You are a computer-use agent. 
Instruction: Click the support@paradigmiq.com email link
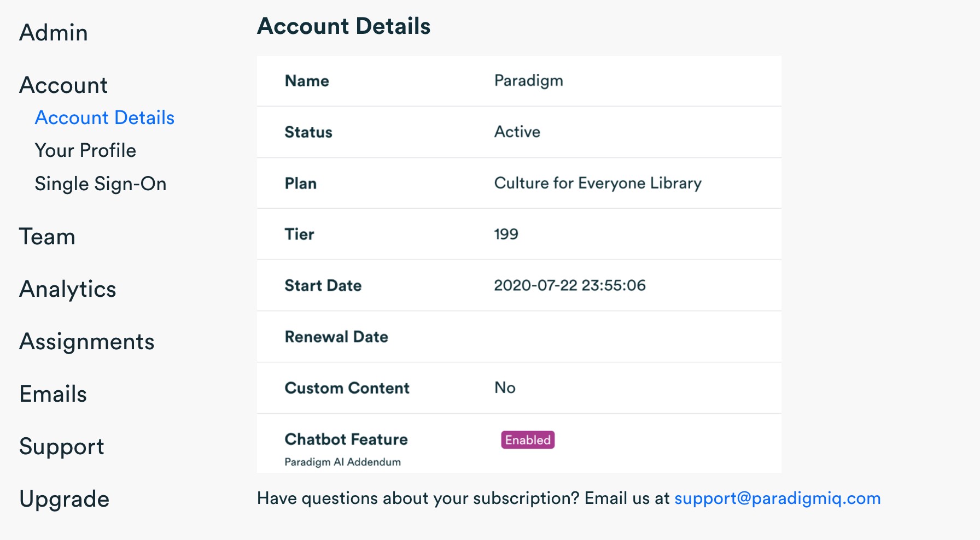point(777,498)
